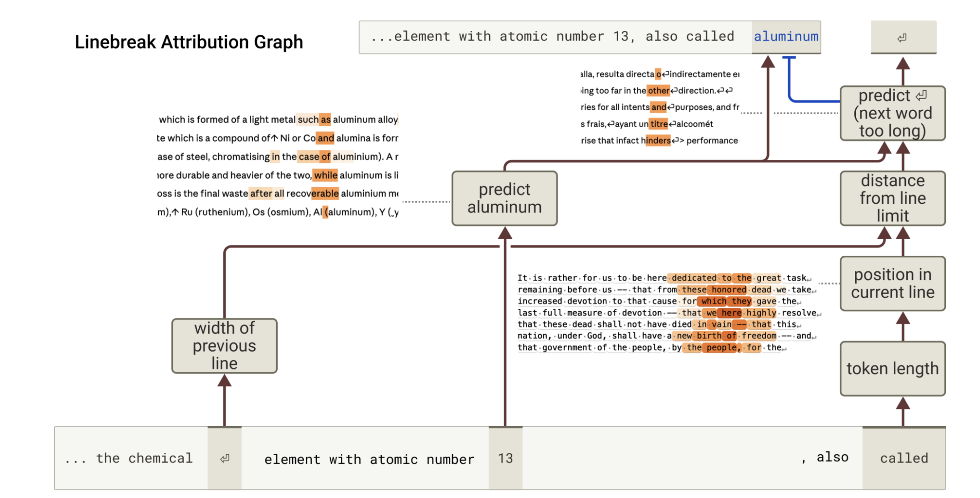980x498 pixels.
Task: Click the arrowhead below the newline output box
Action: (x=903, y=63)
